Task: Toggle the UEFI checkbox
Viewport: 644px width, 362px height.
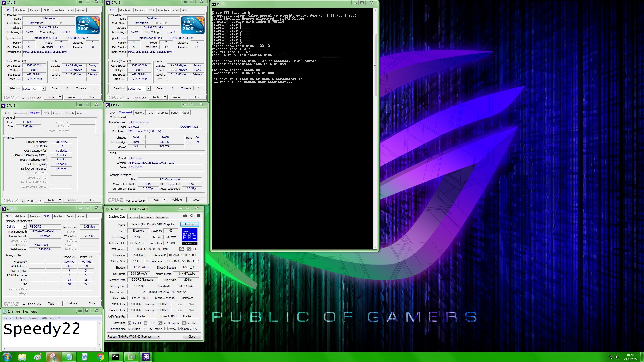Action: 189,249
